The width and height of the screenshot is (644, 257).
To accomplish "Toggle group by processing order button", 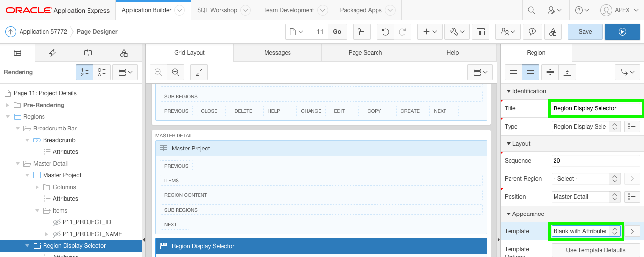I will point(84,72).
